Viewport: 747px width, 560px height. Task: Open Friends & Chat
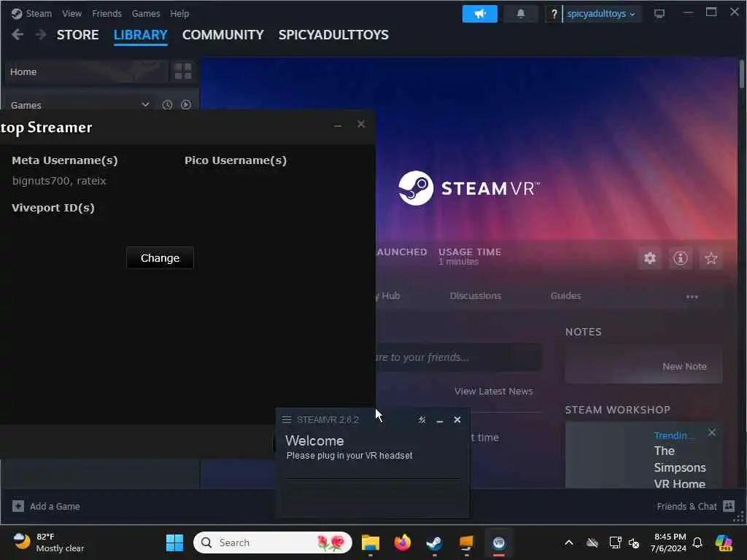click(695, 506)
